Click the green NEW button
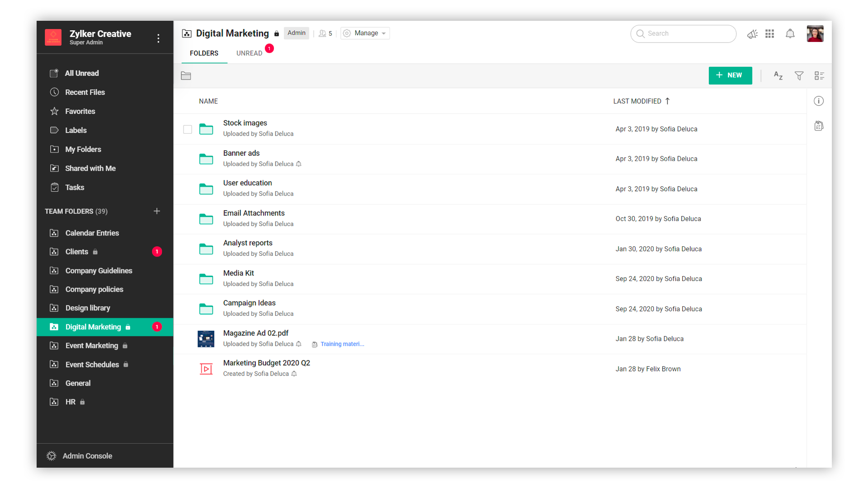This screenshot has height=488, width=868. pyautogui.click(x=730, y=75)
